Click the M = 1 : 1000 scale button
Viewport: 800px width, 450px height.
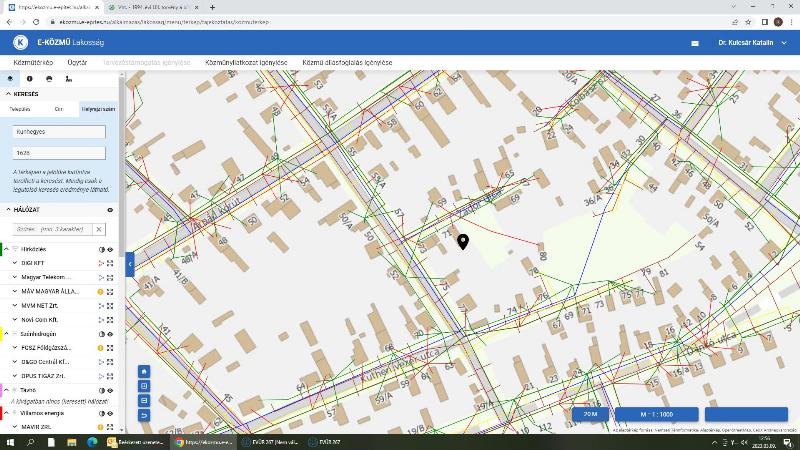(657, 414)
